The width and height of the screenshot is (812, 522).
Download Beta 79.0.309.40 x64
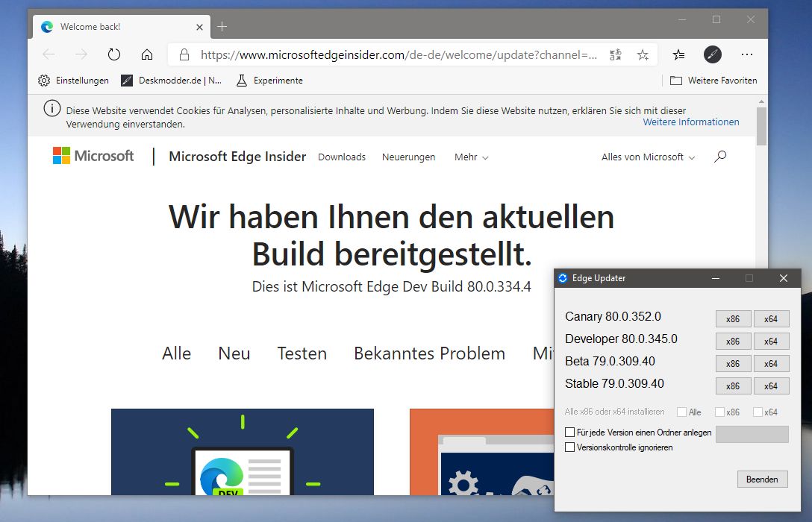point(771,364)
